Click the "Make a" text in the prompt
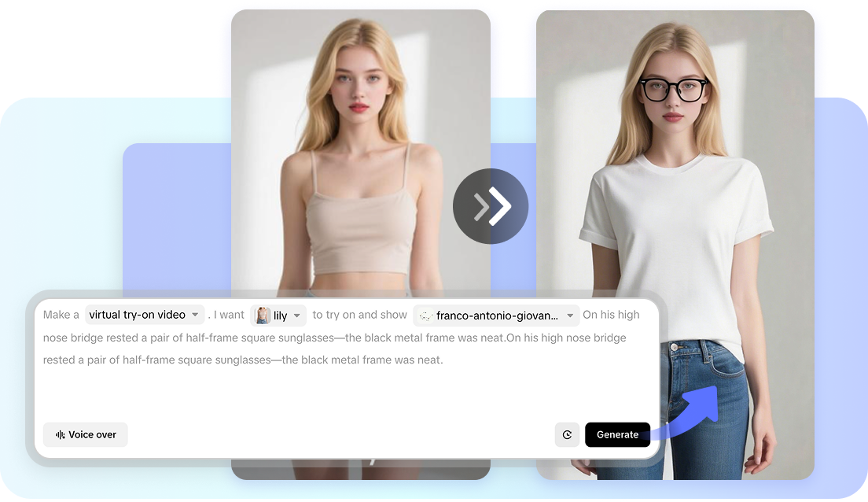The width and height of the screenshot is (868, 502). pyautogui.click(x=61, y=314)
